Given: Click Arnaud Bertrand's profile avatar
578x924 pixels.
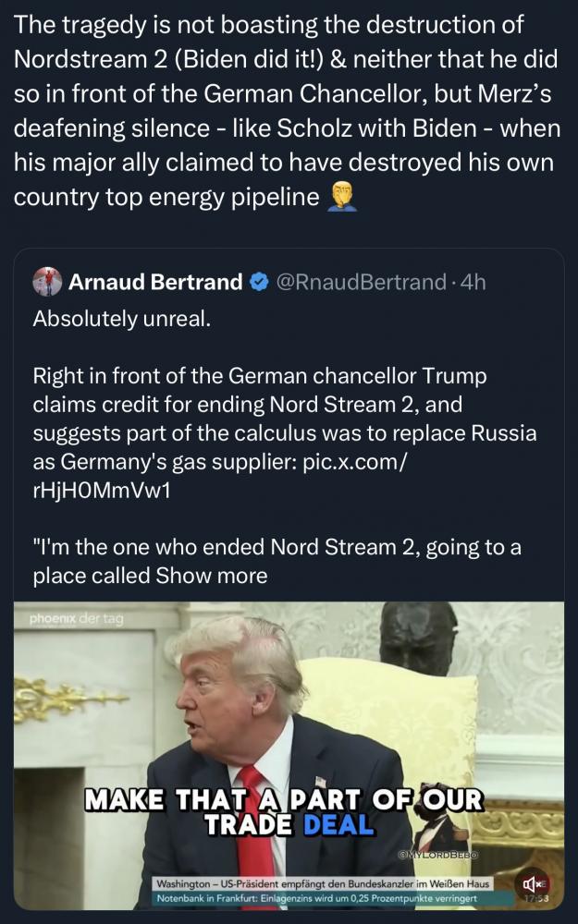Looking at the screenshot, I should coord(47,282).
